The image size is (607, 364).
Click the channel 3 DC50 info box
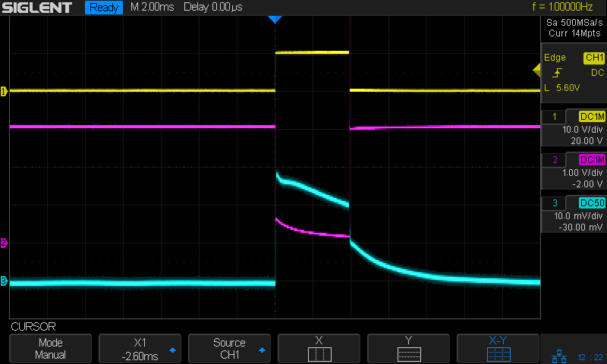(x=574, y=215)
